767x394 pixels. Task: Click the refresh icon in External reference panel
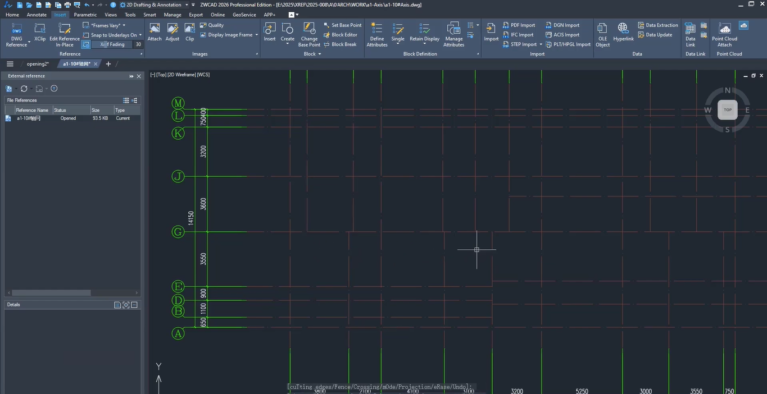coord(23,89)
